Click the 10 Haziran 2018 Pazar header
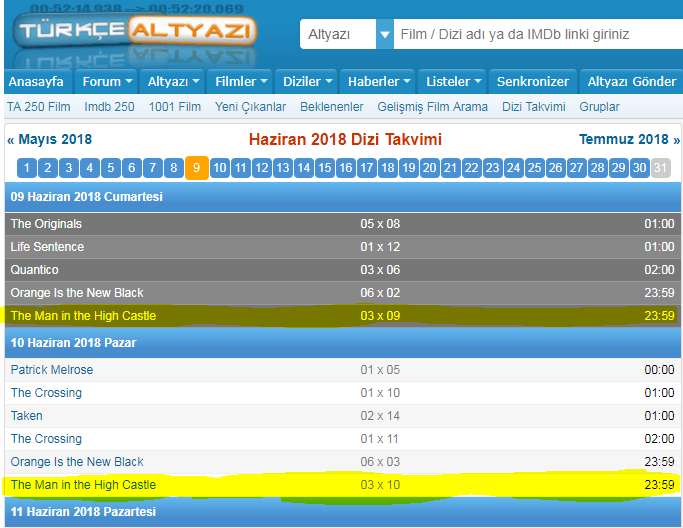The image size is (683, 528). (x=343, y=343)
